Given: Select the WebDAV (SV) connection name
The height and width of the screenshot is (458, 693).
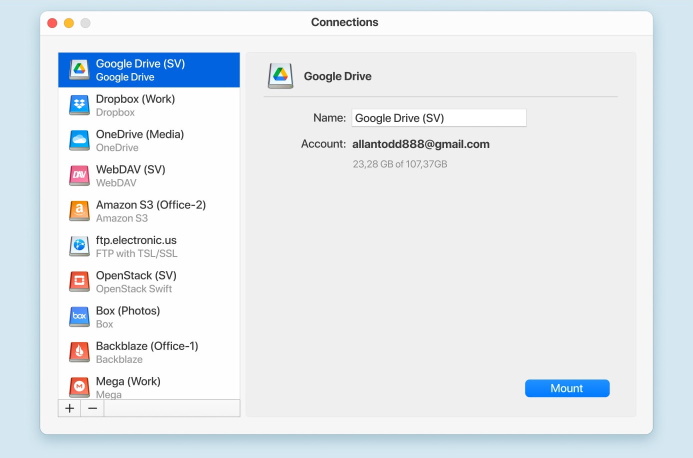Looking at the screenshot, I should point(130,170).
